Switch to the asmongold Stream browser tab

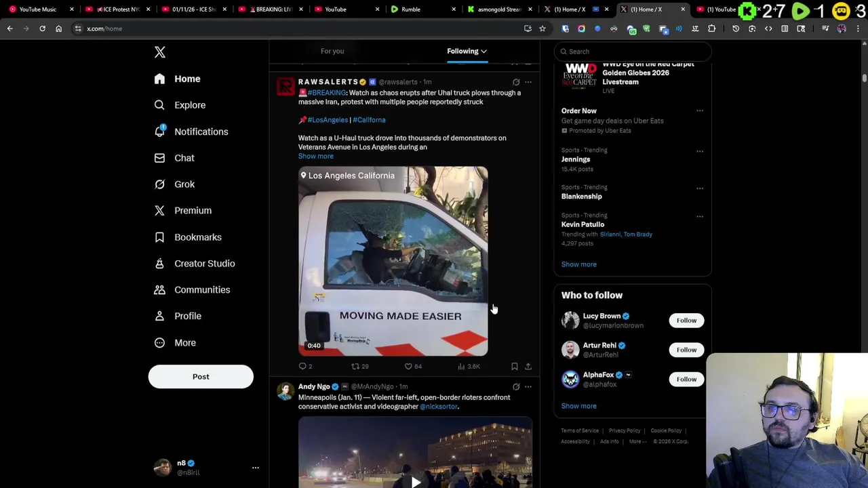tap(500, 9)
